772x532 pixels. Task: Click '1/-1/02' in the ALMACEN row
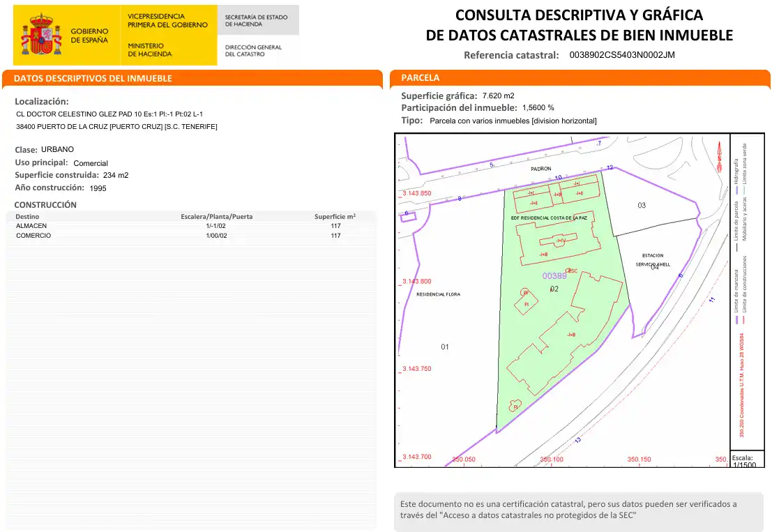(216, 226)
